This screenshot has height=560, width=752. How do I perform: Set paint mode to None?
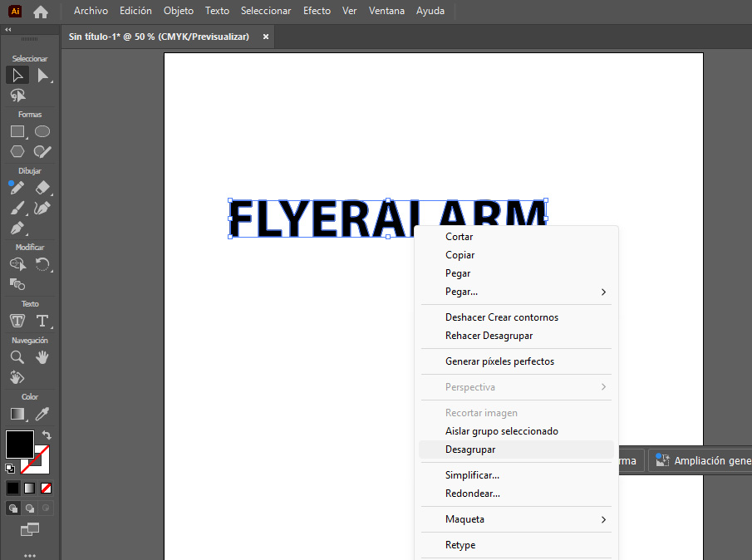coord(47,488)
